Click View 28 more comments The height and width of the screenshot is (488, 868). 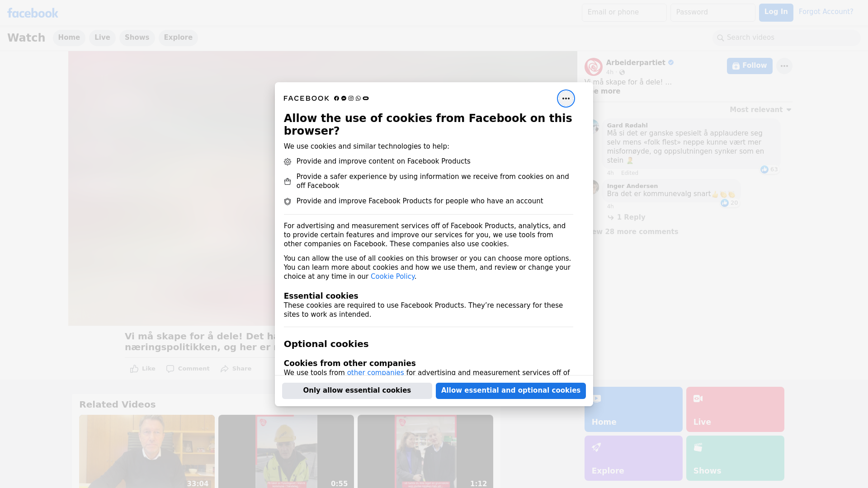click(x=635, y=232)
